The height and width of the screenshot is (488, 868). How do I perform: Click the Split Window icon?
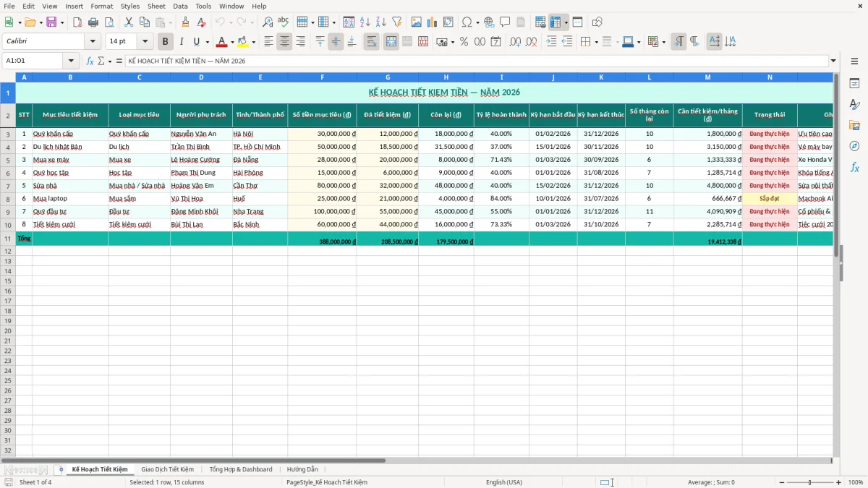coord(578,22)
